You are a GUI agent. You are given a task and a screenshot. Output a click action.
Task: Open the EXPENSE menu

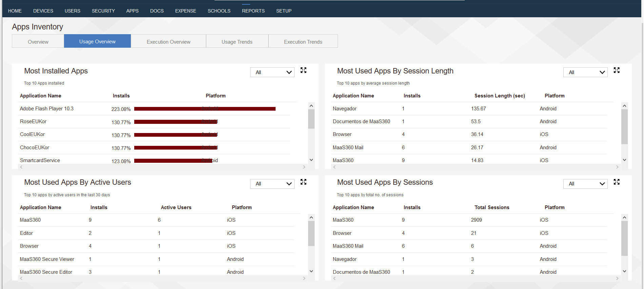(186, 11)
